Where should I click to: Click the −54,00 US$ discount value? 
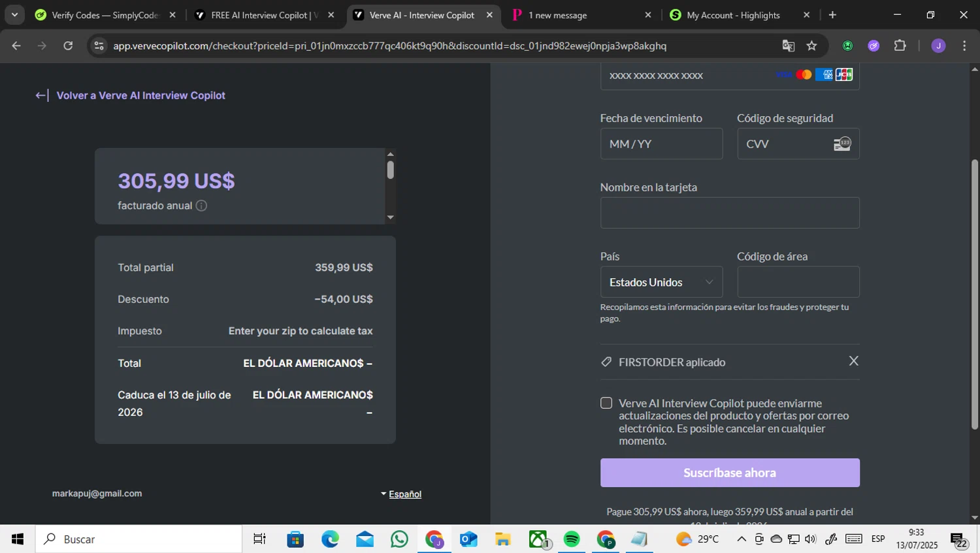(344, 299)
